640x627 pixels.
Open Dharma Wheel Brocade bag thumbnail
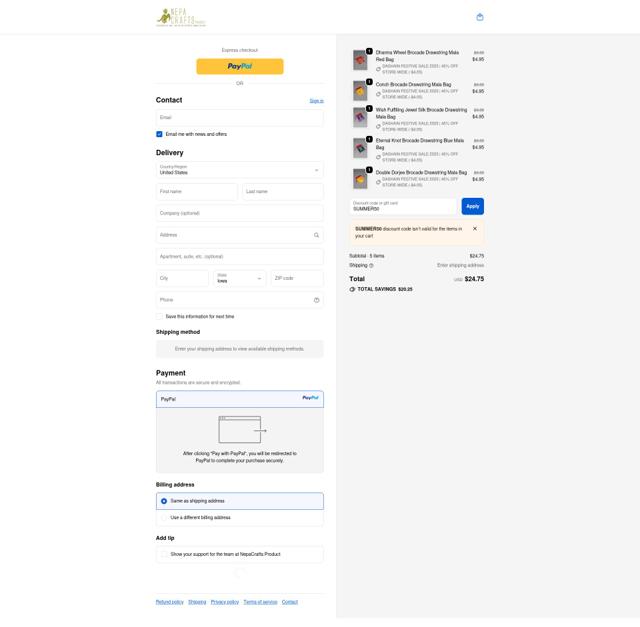pos(360,60)
